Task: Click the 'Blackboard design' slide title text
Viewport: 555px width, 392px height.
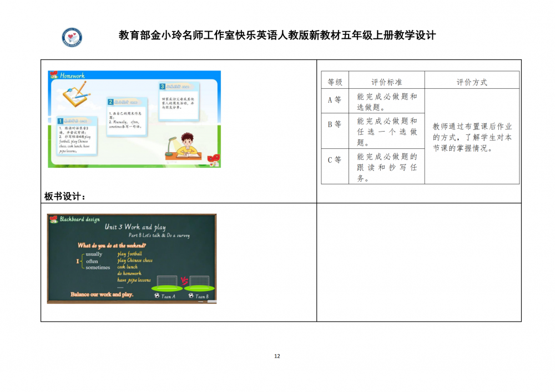Action: pos(79,219)
